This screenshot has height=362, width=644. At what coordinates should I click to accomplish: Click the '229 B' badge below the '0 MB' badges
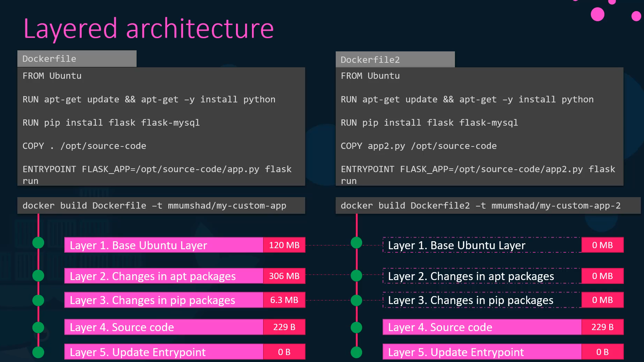[x=603, y=327]
